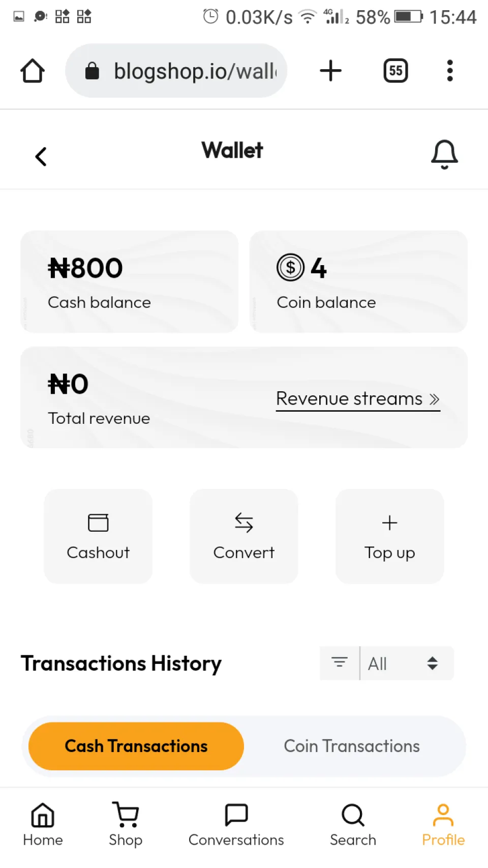488x868 pixels.
Task: Open Search in the bottom navigation
Action: tap(353, 824)
